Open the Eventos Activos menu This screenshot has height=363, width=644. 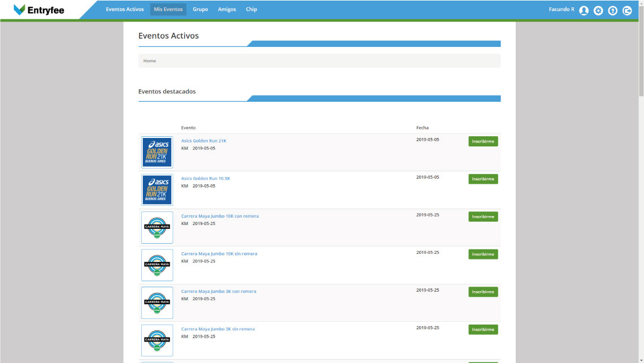pos(125,9)
